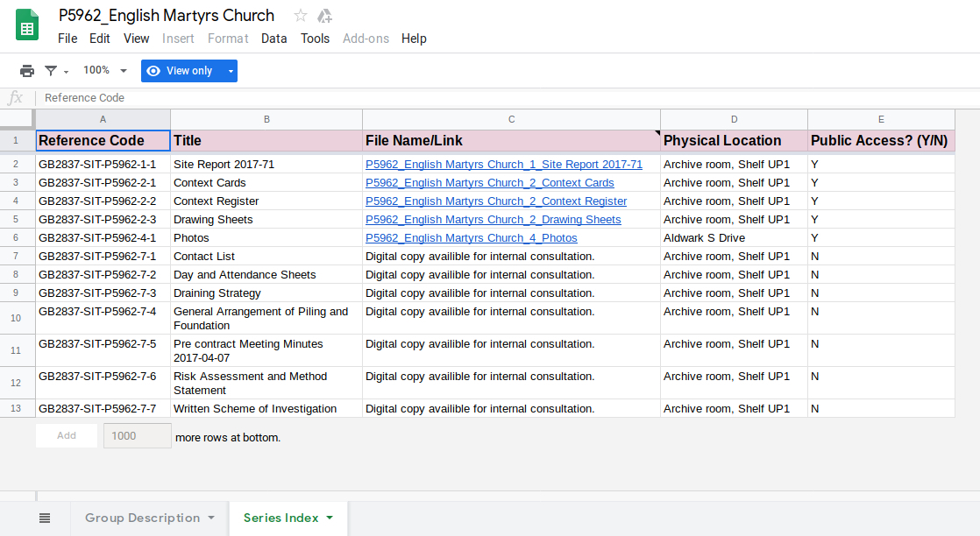The width and height of the screenshot is (980, 536).
Task: Click the Add rows button
Action: coord(67,435)
